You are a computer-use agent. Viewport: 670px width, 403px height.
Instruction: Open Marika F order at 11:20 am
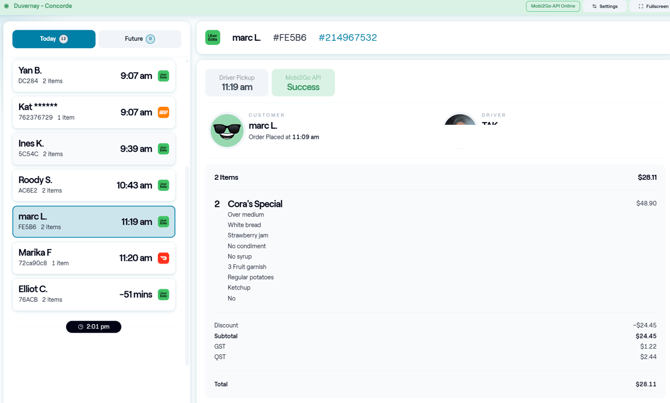94,258
